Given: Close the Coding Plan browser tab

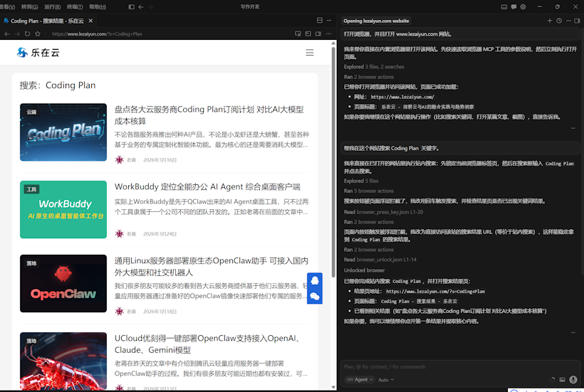Looking at the screenshot, I should 90,21.
